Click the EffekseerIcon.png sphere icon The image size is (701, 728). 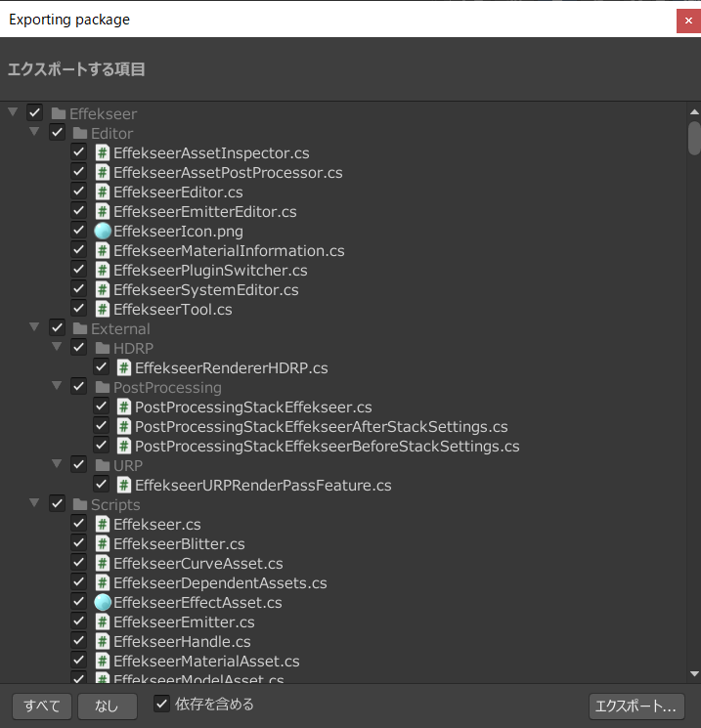pos(103,232)
